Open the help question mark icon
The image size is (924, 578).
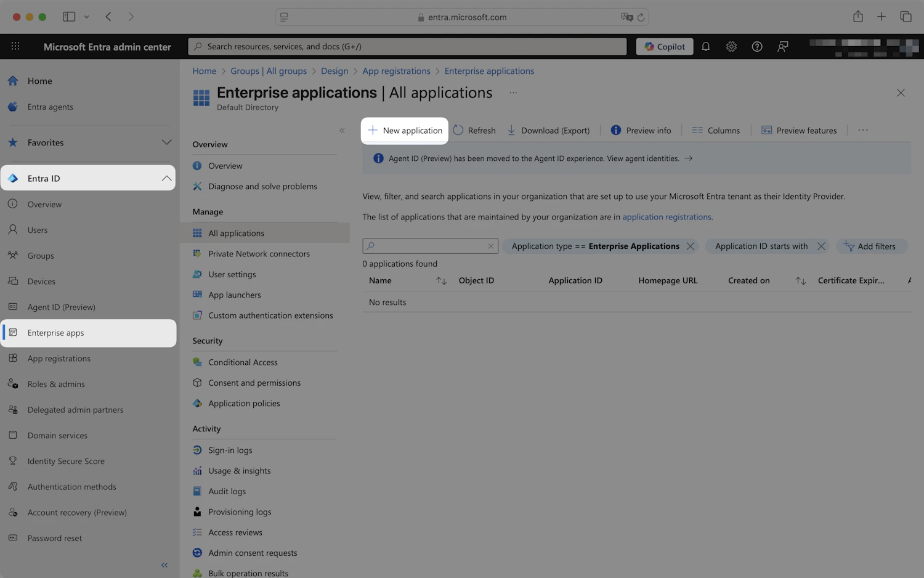point(757,46)
